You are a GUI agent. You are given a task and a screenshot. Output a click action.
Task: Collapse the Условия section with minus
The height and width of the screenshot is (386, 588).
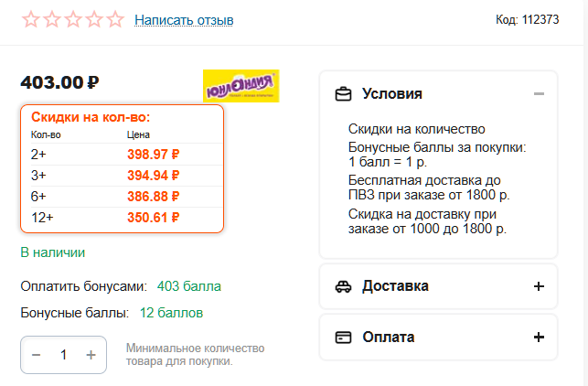[x=539, y=94]
